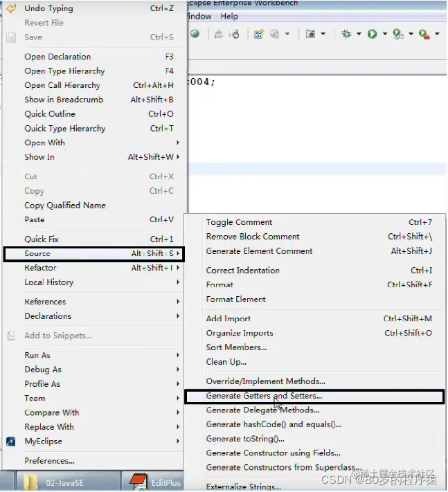Choose Generate Getters and Setters...
This screenshot has width=448, height=492.
[314, 396]
